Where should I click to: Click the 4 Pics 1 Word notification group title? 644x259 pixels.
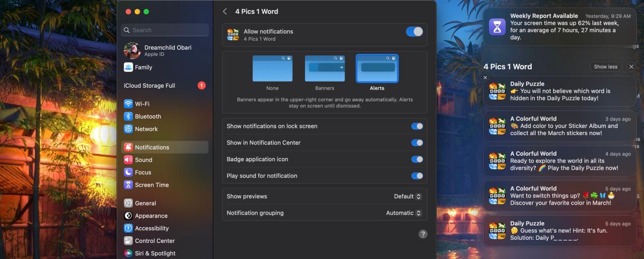508,67
